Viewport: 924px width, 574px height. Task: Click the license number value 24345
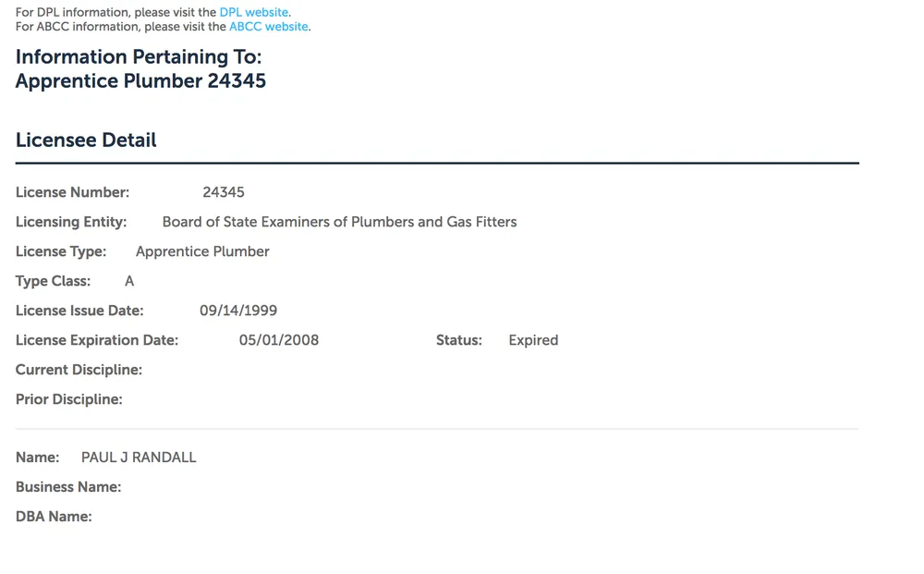pyautogui.click(x=224, y=192)
